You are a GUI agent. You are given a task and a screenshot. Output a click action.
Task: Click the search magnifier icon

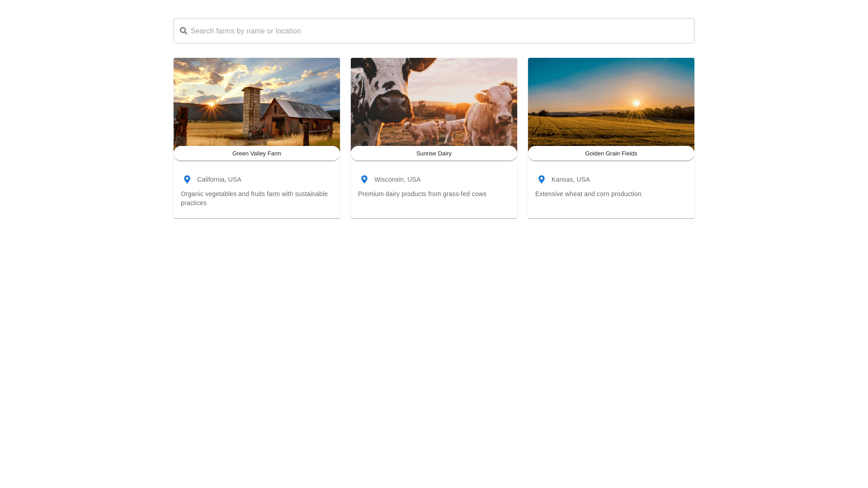pos(184,31)
